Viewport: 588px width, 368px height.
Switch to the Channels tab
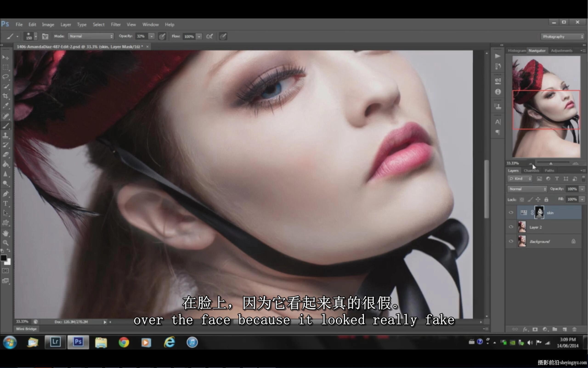pos(531,171)
